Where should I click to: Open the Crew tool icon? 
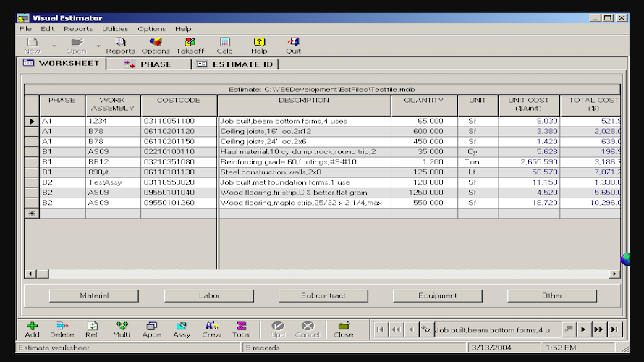pyautogui.click(x=211, y=329)
